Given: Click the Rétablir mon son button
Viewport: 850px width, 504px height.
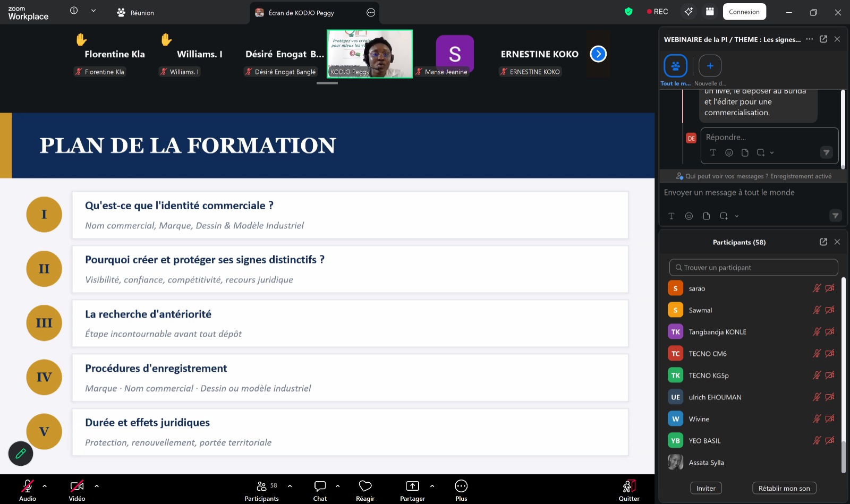Looking at the screenshot, I should coord(784,488).
